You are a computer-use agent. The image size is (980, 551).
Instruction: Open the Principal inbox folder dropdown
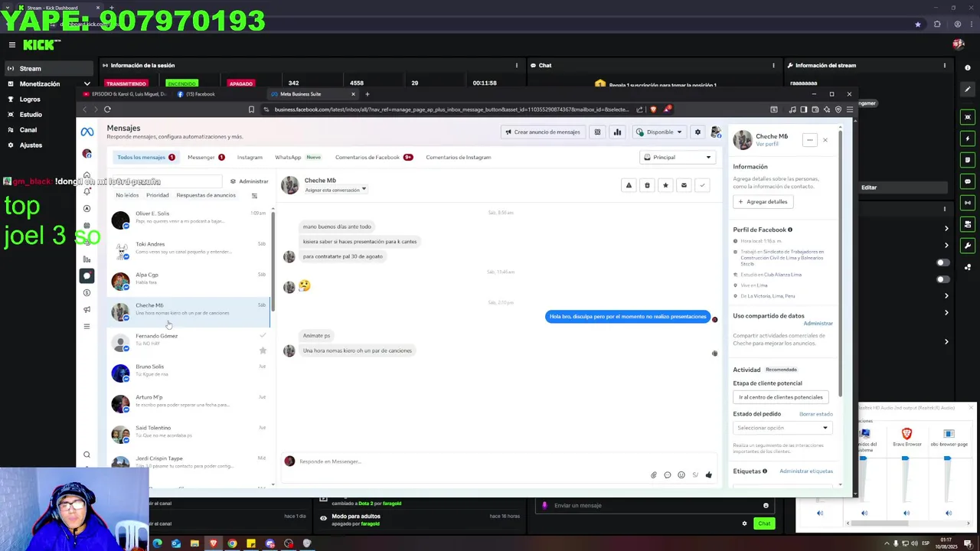[678, 157]
